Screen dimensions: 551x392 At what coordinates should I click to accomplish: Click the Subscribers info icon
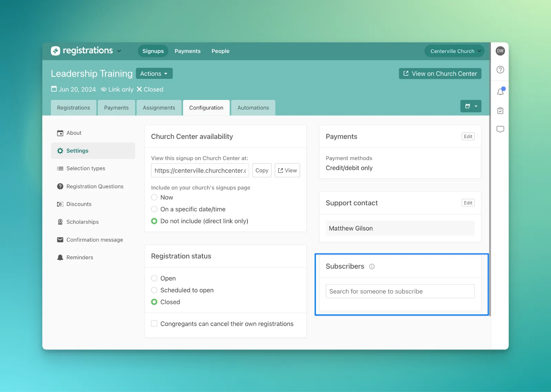coord(372,267)
